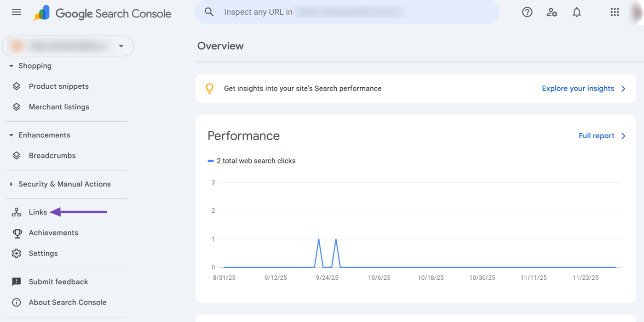
Task: Click the notifications bell icon
Action: (x=576, y=12)
